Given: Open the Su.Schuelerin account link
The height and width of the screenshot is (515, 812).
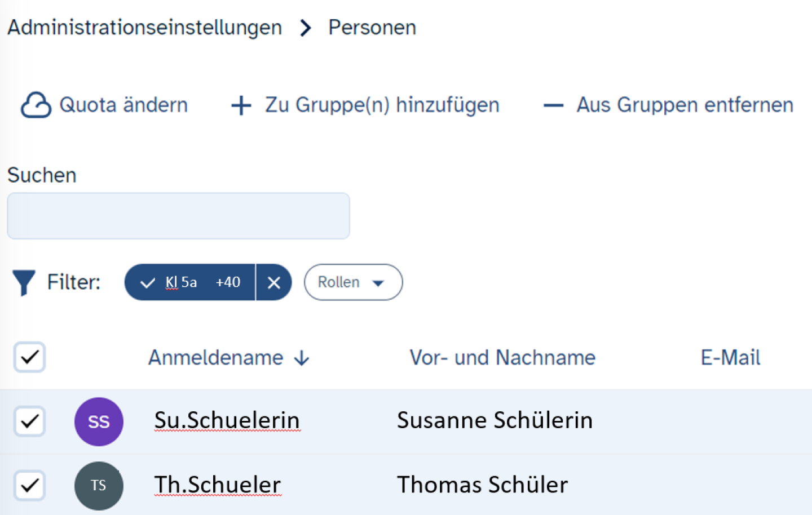Looking at the screenshot, I should coord(227,420).
